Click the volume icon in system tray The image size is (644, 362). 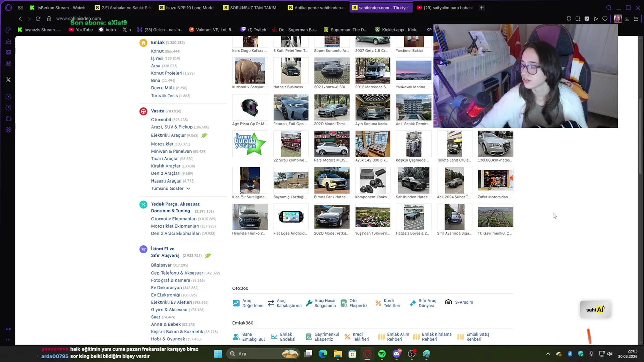tap(610, 354)
